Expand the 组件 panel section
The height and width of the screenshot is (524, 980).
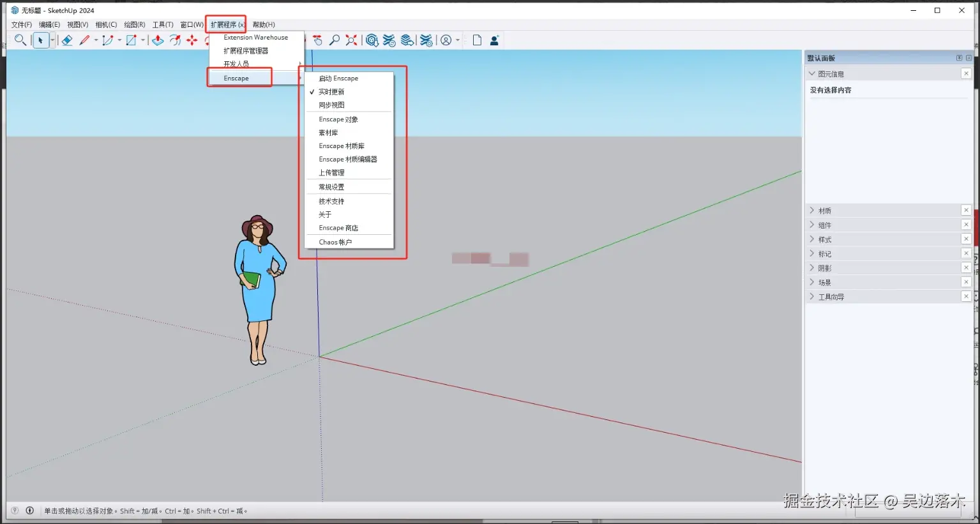click(x=812, y=225)
